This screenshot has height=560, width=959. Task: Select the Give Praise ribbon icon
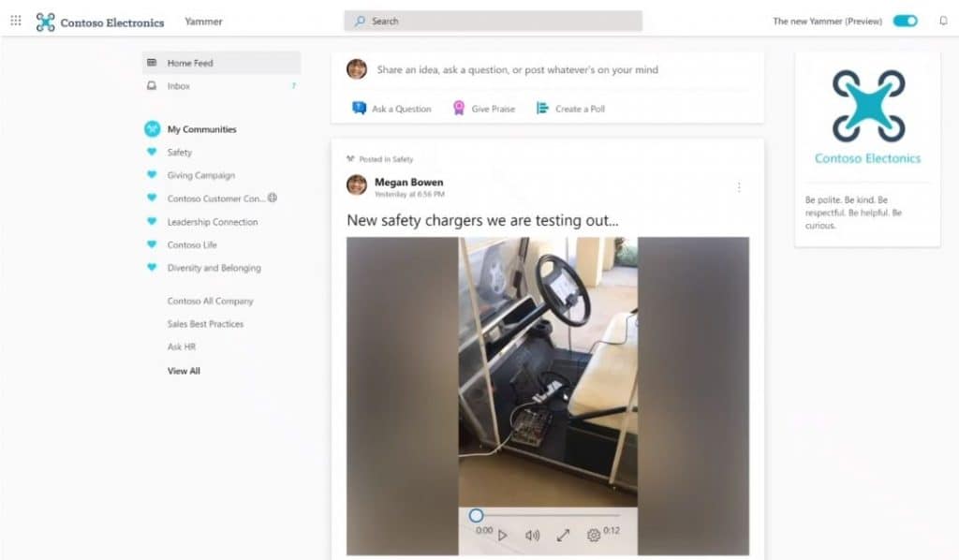click(458, 109)
